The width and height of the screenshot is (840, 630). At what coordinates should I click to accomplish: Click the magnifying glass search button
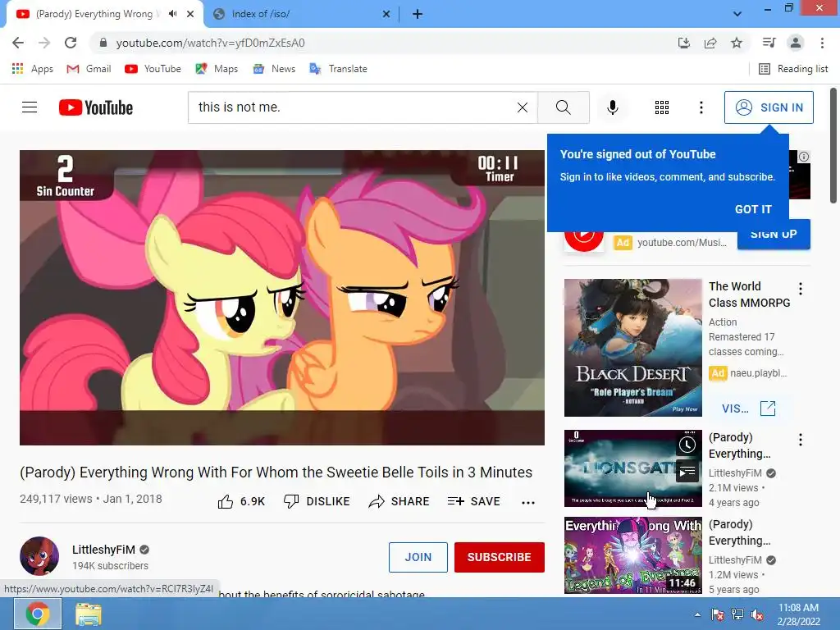(563, 107)
